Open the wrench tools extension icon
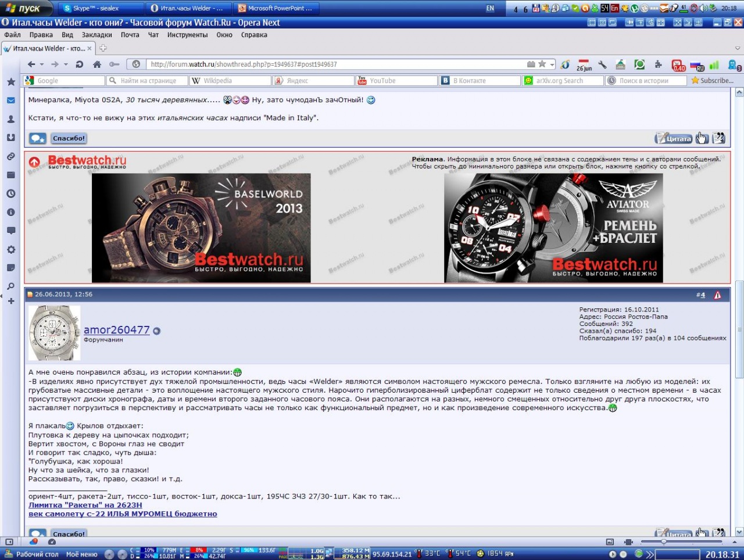This screenshot has height=560, width=744. click(602, 64)
